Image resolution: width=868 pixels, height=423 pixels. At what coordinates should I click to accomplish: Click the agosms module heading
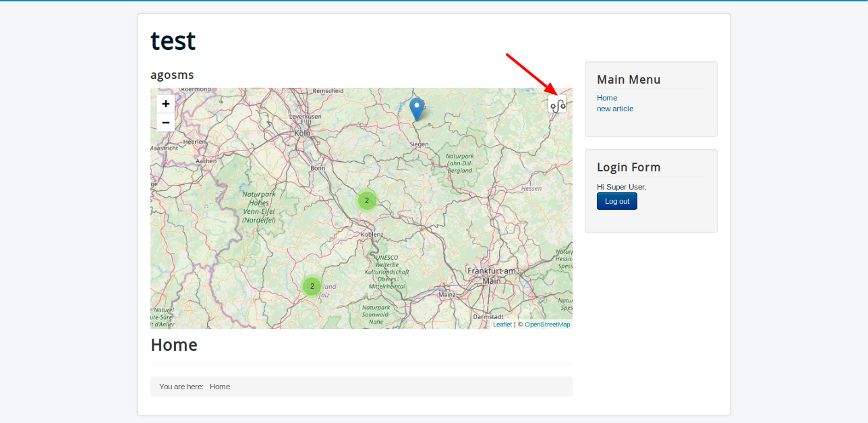point(172,75)
